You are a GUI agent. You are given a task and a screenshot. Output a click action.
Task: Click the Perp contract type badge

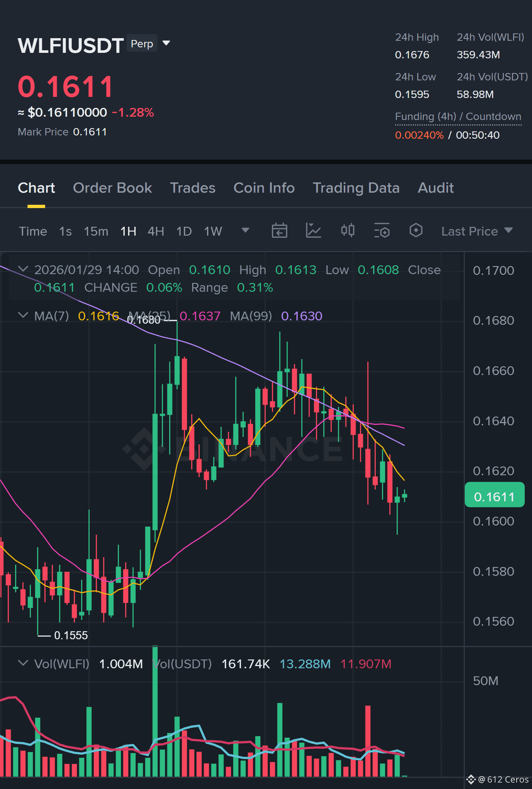pyautogui.click(x=142, y=43)
